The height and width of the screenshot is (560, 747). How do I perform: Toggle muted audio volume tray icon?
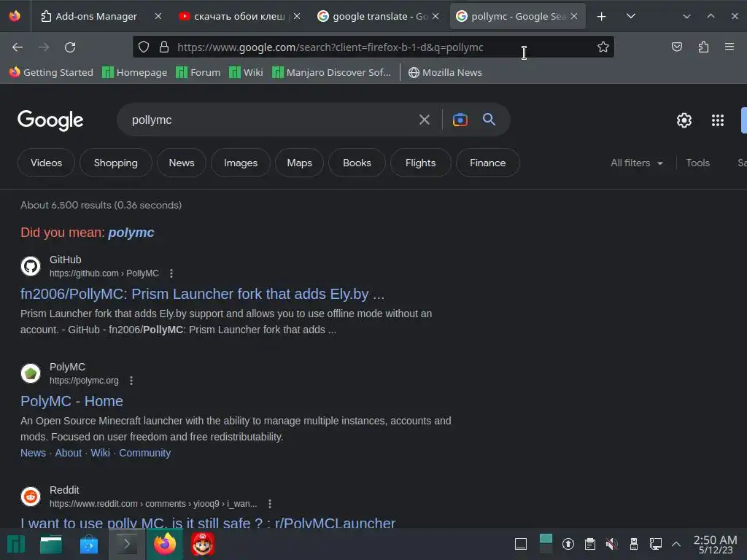612,544
